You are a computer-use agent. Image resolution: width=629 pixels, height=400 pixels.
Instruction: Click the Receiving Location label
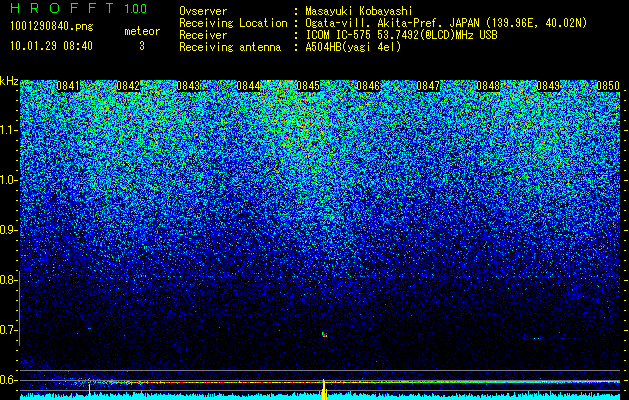[x=233, y=23]
